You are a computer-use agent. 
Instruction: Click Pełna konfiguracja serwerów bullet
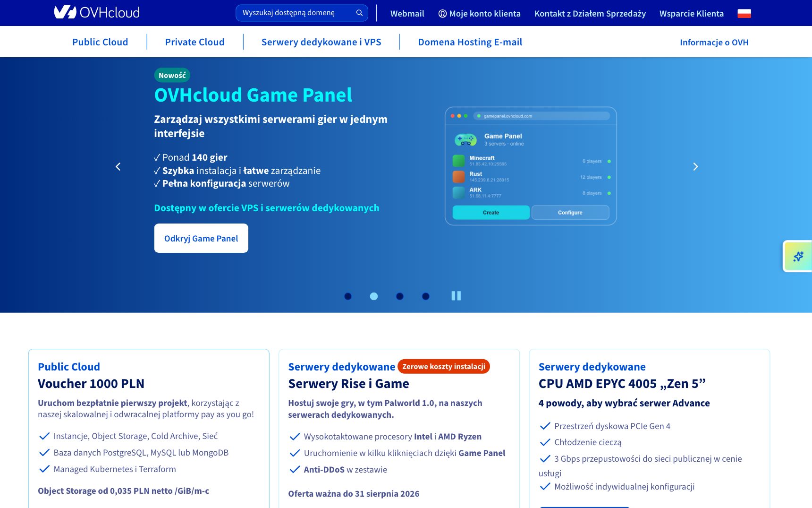[x=222, y=183]
